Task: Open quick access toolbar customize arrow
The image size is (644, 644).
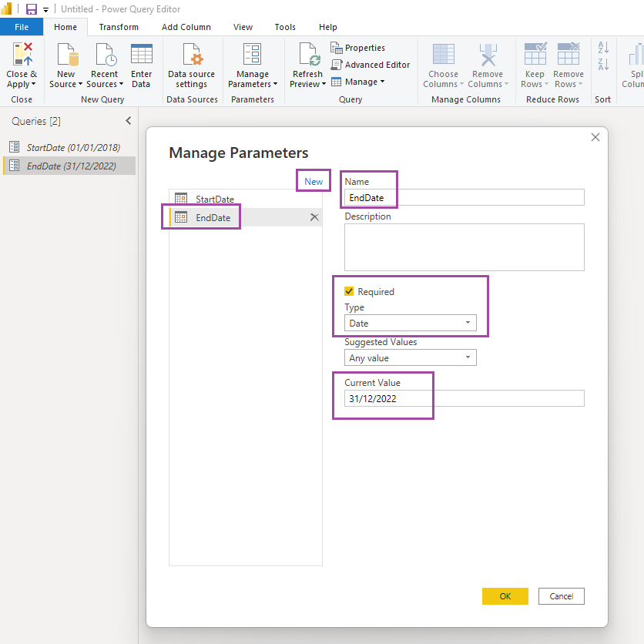Action: [x=45, y=9]
